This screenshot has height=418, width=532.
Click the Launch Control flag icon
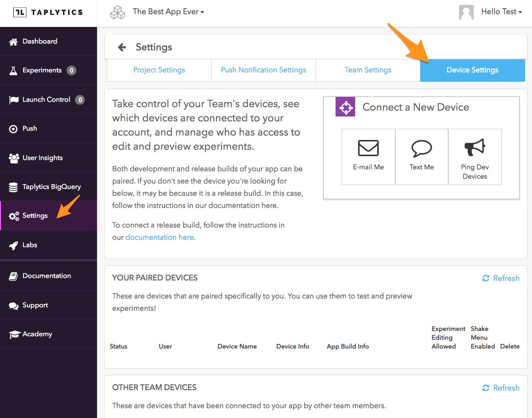(14, 100)
